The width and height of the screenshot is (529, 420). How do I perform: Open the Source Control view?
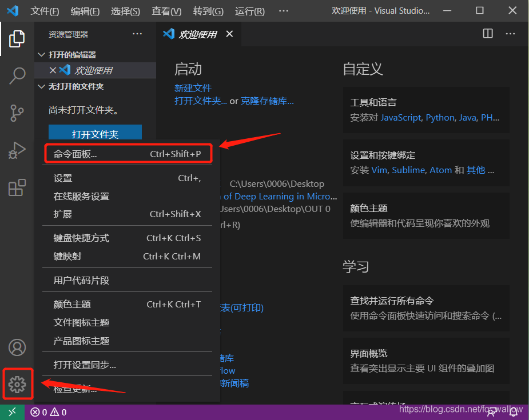(x=17, y=113)
